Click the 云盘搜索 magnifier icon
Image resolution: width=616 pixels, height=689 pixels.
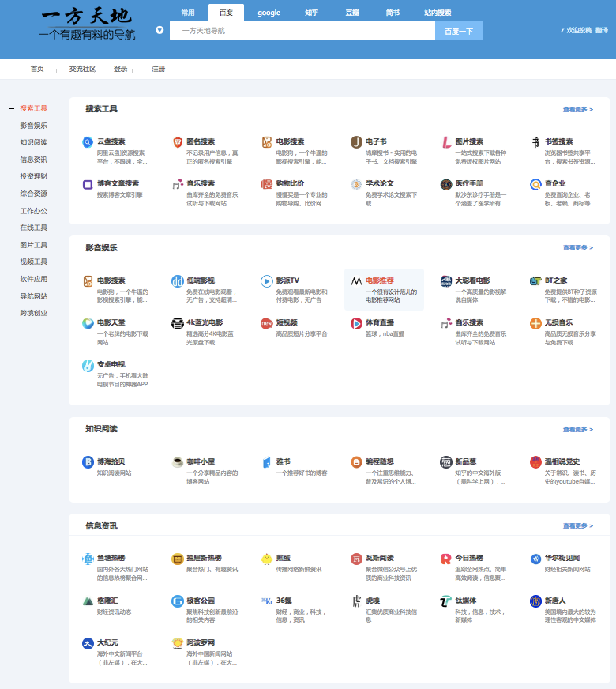pyautogui.click(x=88, y=142)
